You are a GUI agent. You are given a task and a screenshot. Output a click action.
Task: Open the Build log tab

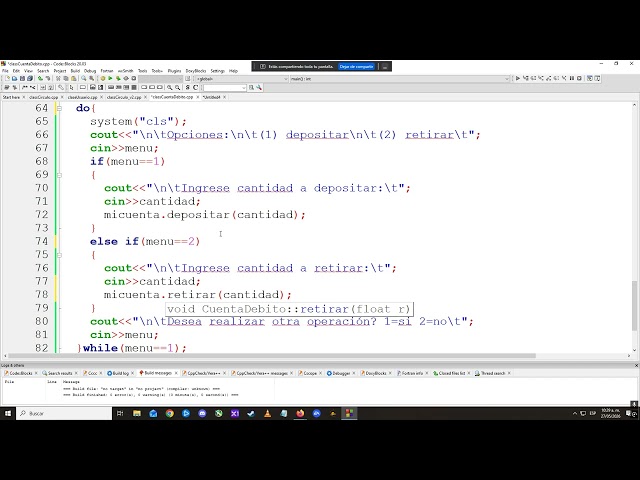pos(120,373)
